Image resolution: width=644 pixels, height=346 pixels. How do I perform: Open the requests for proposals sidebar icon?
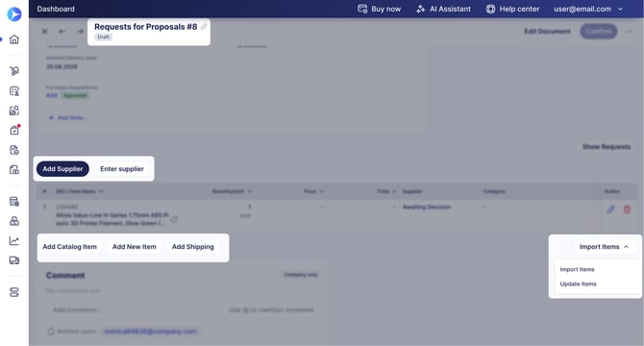pyautogui.click(x=14, y=90)
